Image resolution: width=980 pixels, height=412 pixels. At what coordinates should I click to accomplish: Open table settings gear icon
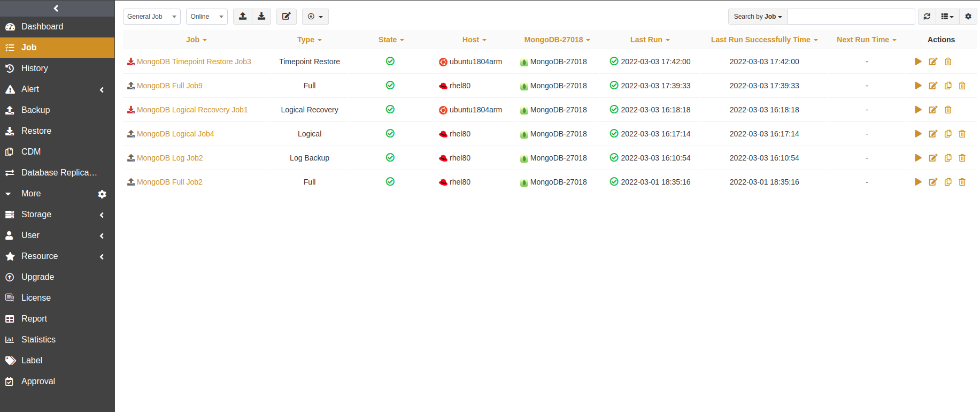[x=968, y=17]
